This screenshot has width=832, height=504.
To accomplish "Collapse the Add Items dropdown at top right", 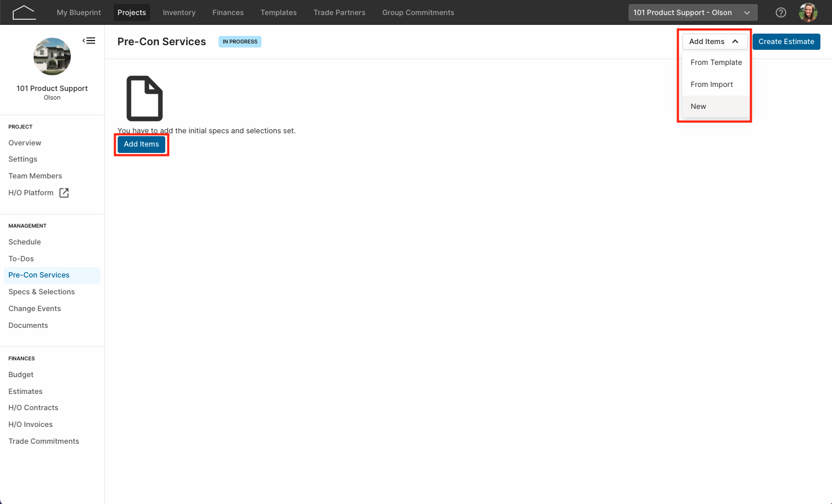I will pos(715,41).
